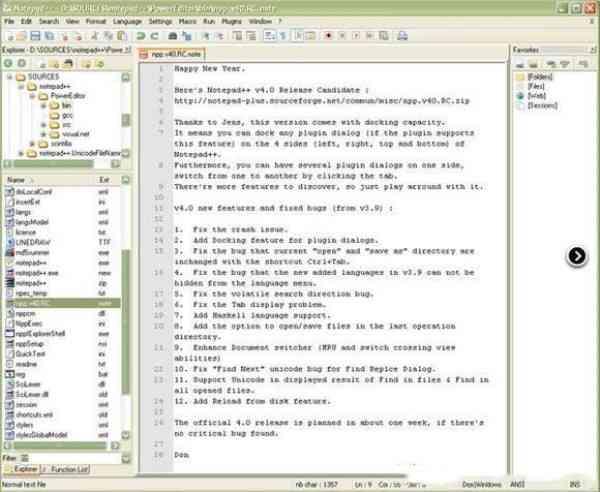Image resolution: width=600 pixels, height=492 pixels.
Task: Select the readme file in list
Action: (x=26, y=364)
